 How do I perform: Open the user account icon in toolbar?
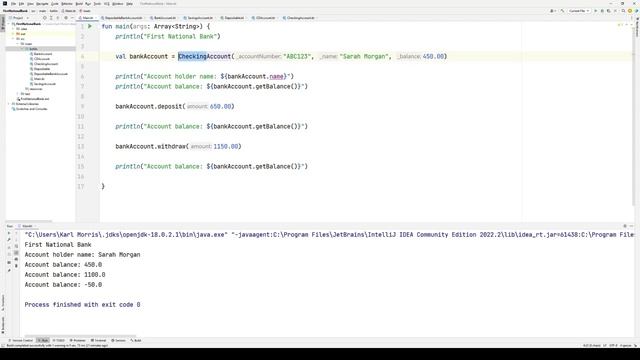tap(552, 11)
